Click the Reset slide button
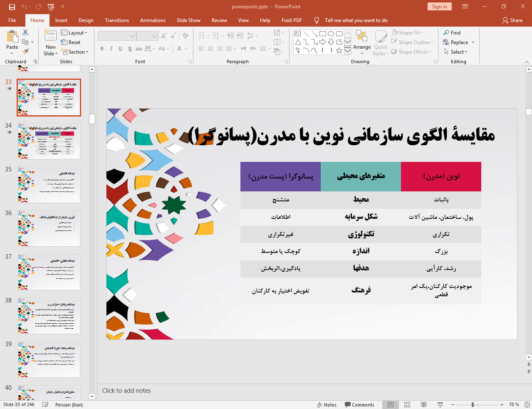 [71, 42]
